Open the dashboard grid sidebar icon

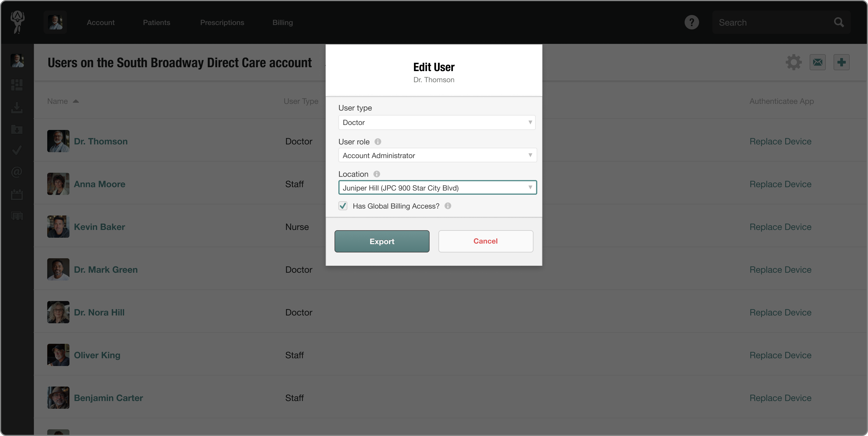click(x=17, y=85)
